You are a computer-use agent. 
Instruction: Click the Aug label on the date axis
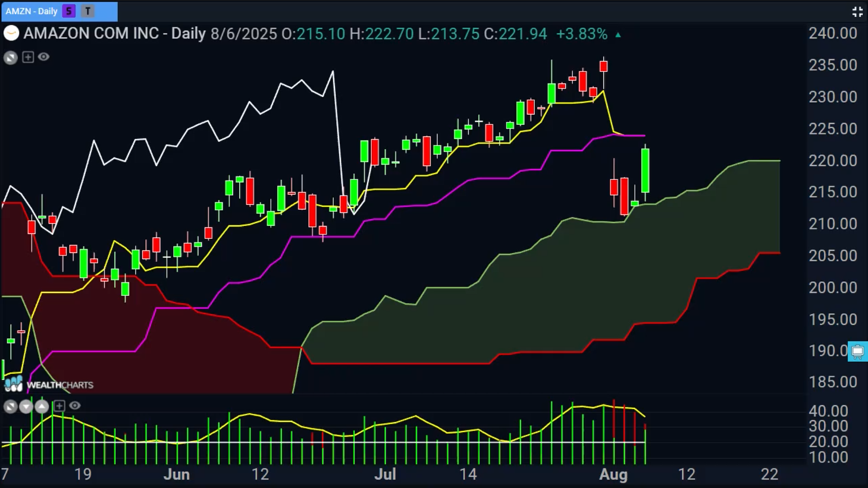[x=613, y=475]
